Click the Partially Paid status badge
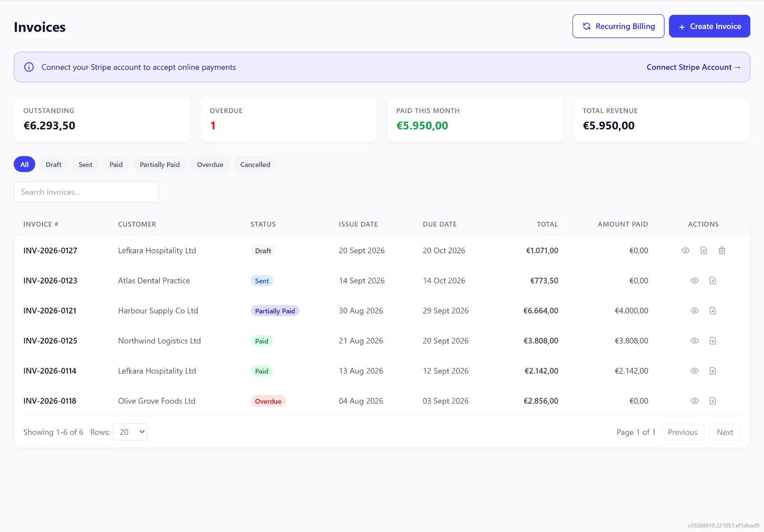The height and width of the screenshot is (532, 764). (x=275, y=311)
